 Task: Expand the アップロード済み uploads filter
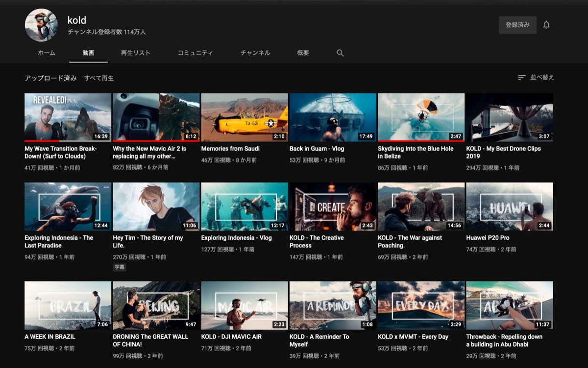[50, 78]
